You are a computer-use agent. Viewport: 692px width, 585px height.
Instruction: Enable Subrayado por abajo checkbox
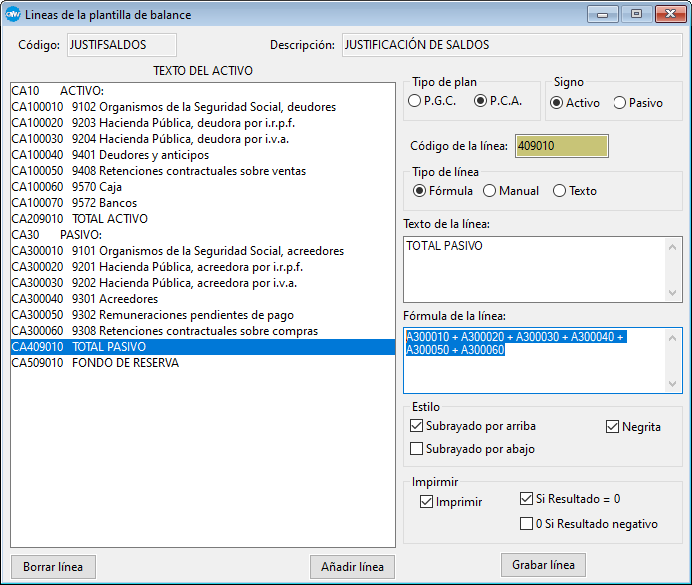(x=418, y=450)
